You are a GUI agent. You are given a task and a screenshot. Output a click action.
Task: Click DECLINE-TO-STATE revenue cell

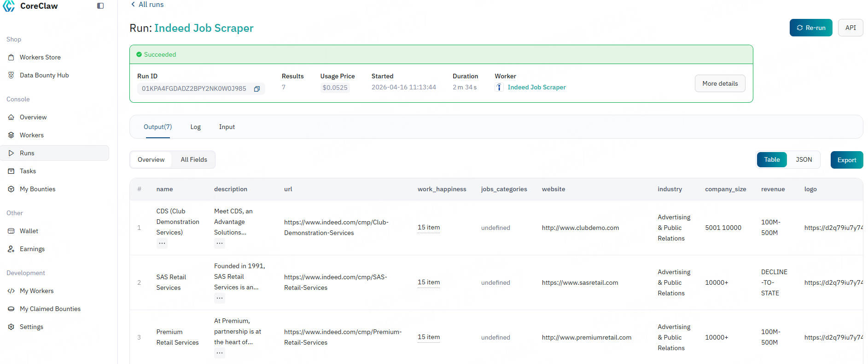[774, 282]
